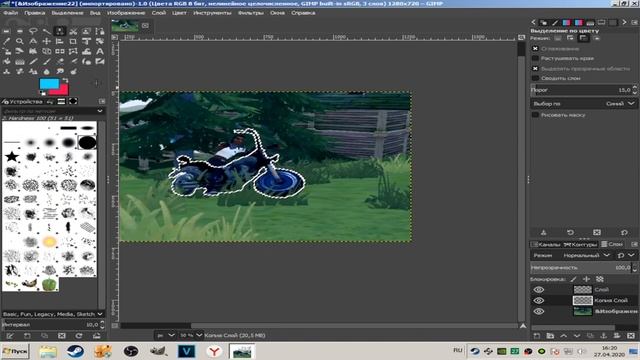Switch to the Каналы tab
Image resolution: width=640 pixels, height=360 pixels.
tap(546, 244)
